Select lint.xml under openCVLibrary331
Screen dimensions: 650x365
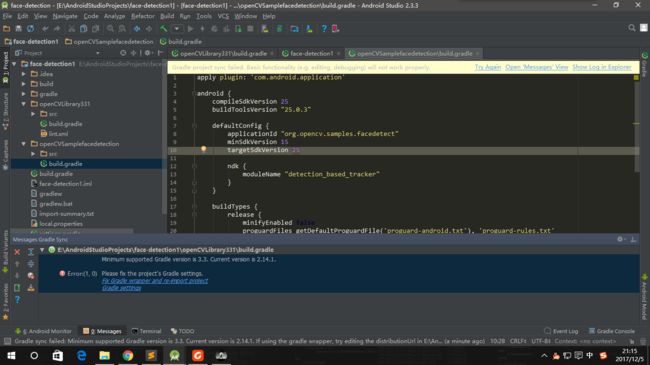(58, 134)
